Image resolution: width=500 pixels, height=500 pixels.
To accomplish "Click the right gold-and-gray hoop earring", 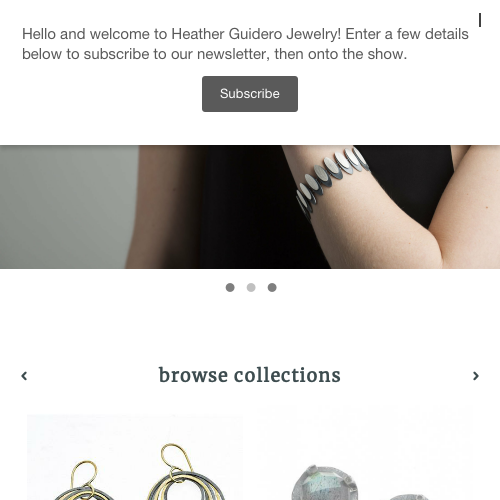I will pos(185,473).
